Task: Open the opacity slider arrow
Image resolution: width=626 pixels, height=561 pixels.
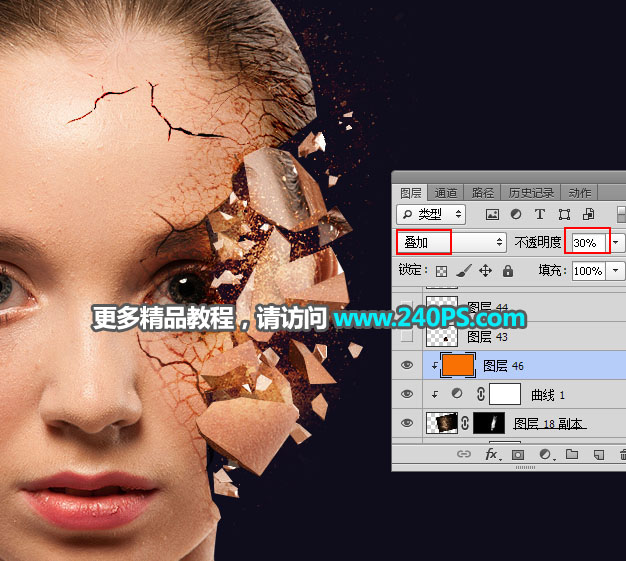Action: [x=616, y=242]
